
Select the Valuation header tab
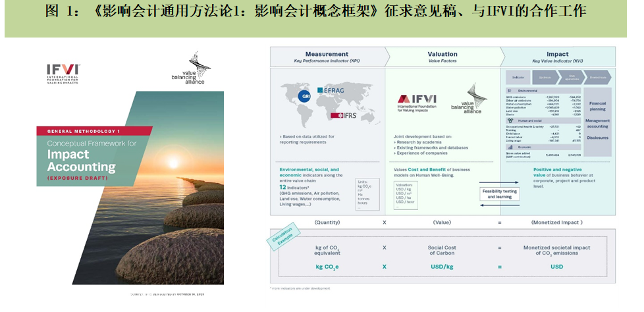point(443,57)
